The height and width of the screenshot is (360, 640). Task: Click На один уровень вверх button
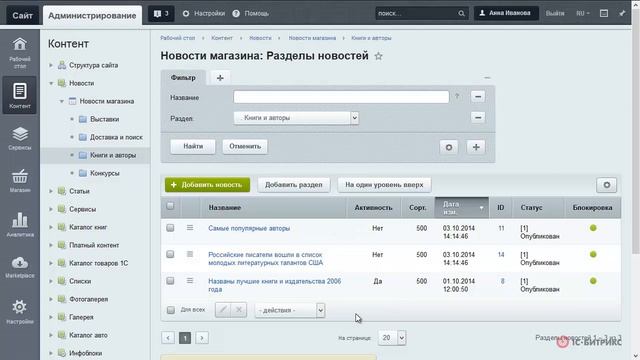coord(384,185)
